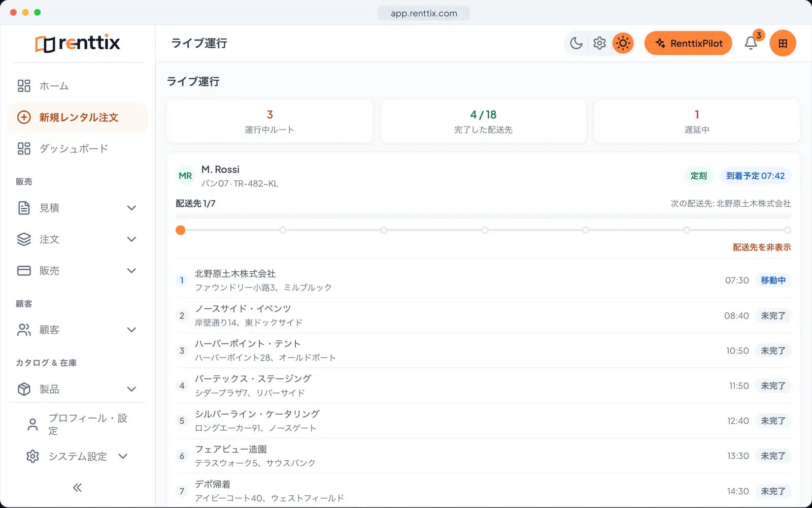
Task: Expand the 注文 menu chevron
Action: 131,239
